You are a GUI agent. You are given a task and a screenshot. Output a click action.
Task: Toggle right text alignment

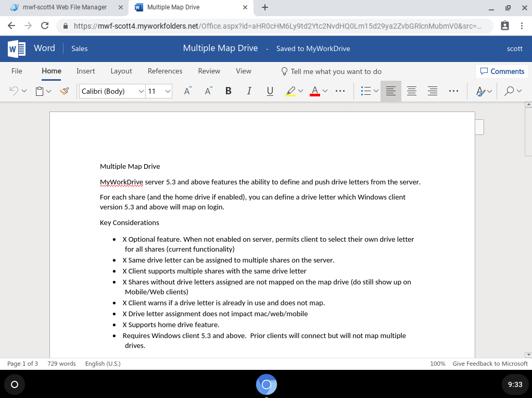(x=432, y=91)
